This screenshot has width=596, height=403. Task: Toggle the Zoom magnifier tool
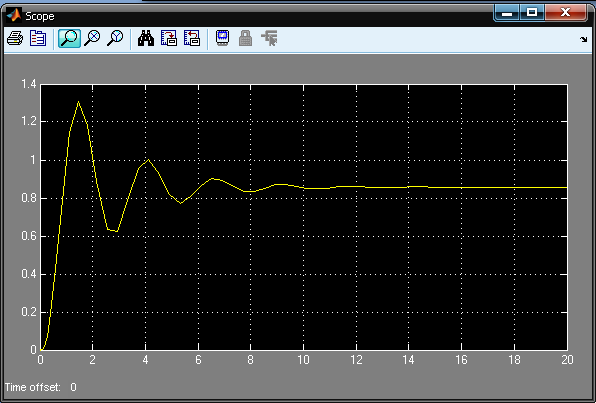pos(69,38)
